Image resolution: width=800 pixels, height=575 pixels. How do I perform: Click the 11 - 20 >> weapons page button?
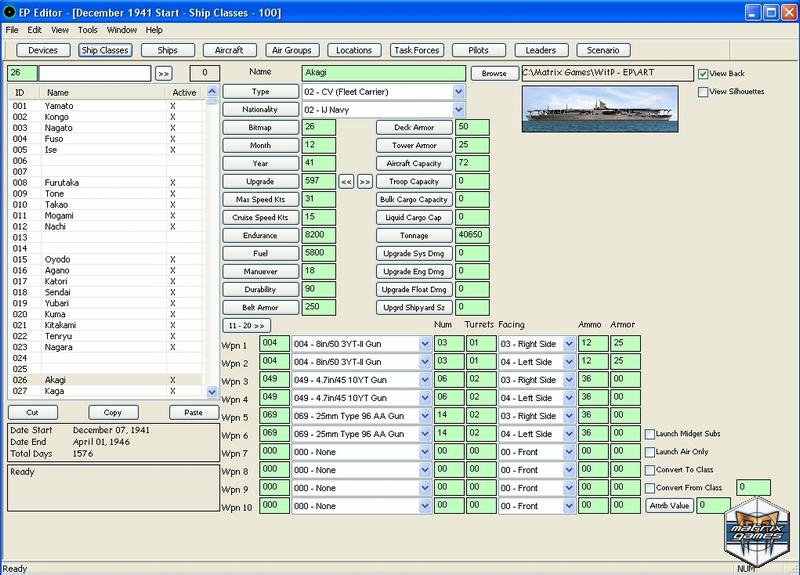(x=246, y=325)
